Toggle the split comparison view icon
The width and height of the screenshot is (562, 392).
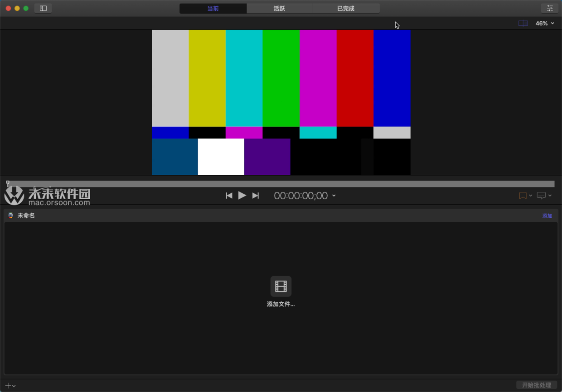pos(523,23)
